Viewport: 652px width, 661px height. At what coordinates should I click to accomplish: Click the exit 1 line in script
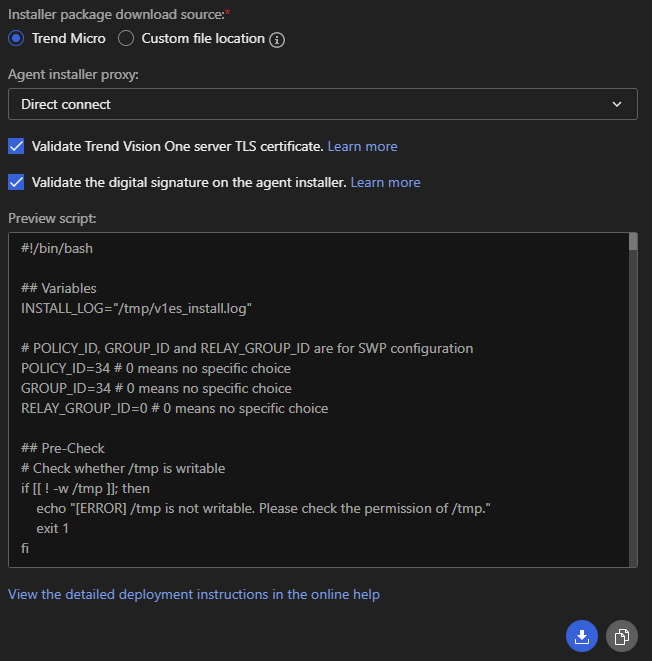coord(52,528)
